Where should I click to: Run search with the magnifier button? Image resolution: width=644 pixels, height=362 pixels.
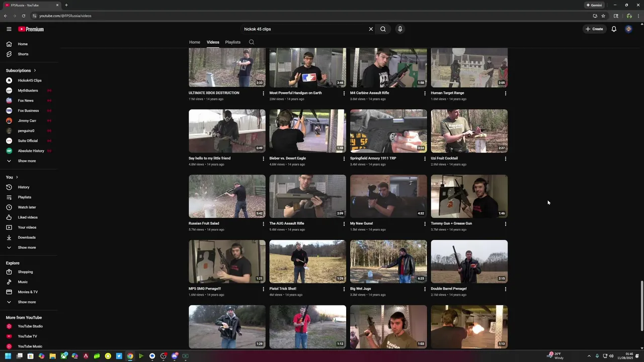coord(383,29)
